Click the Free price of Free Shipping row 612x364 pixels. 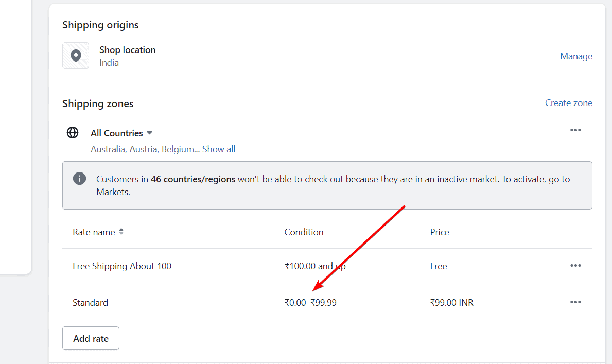(438, 266)
